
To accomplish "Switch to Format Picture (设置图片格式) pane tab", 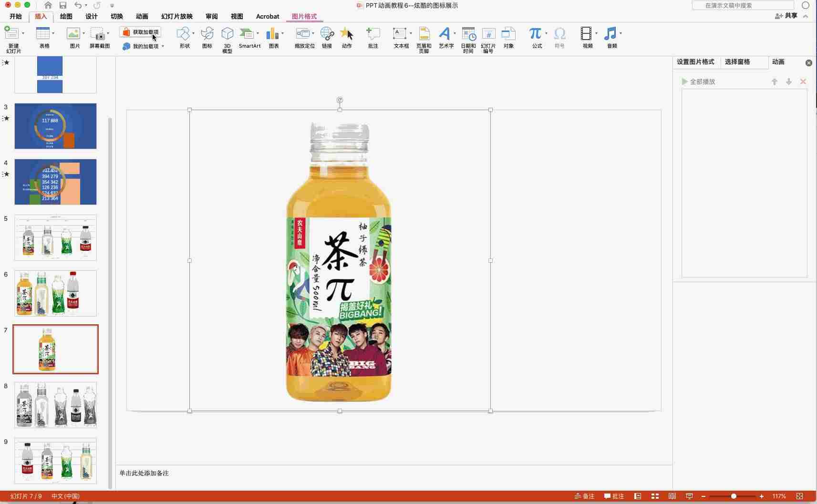I will point(695,62).
